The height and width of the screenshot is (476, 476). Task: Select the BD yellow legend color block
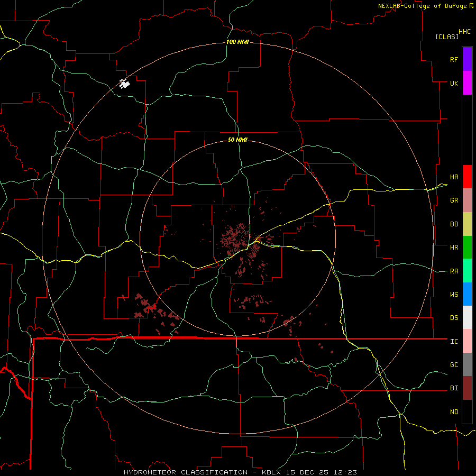point(467,224)
